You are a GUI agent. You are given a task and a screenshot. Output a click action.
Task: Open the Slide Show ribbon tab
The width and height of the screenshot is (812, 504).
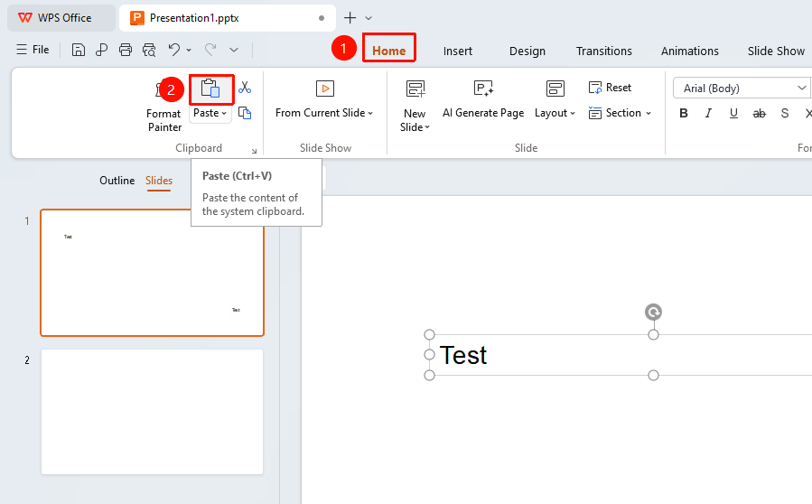point(776,51)
